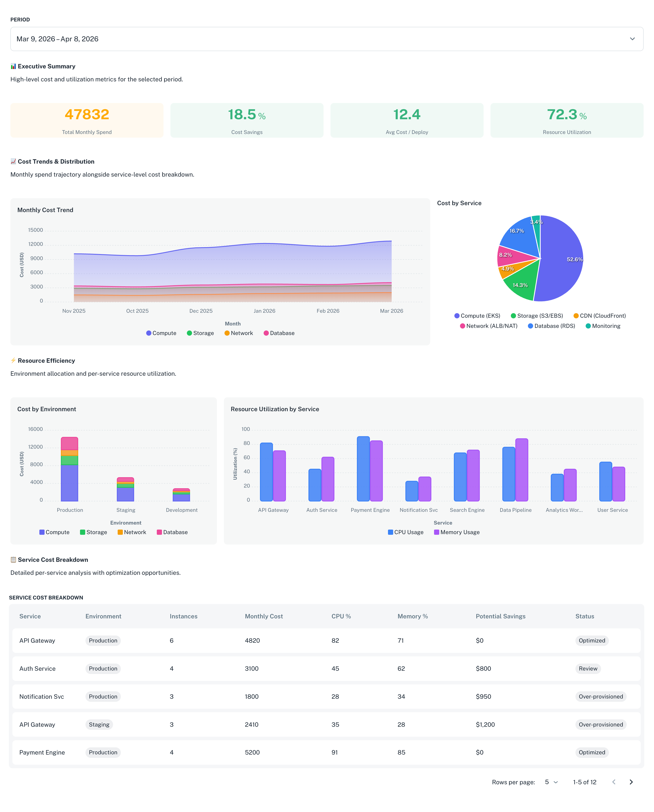Toggle the Network series in Cost by Environment legend
The width and height of the screenshot is (654, 812).
coord(120,532)
